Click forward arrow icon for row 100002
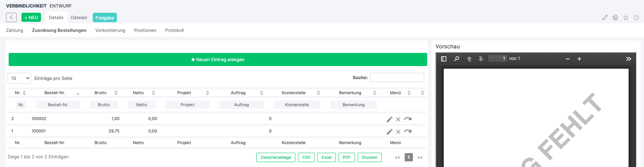This screenshot has height=167, width=644. click(408, 119)
